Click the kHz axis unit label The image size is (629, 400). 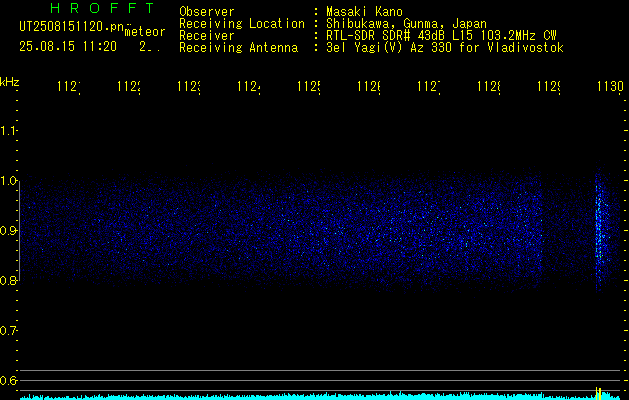[x=9, y=82]
